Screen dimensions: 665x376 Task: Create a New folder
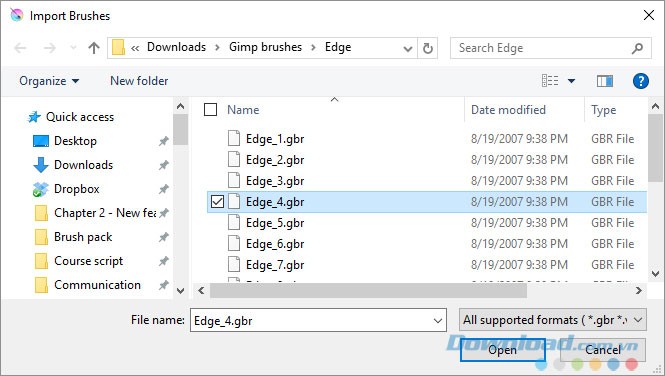tap(139, 81)
